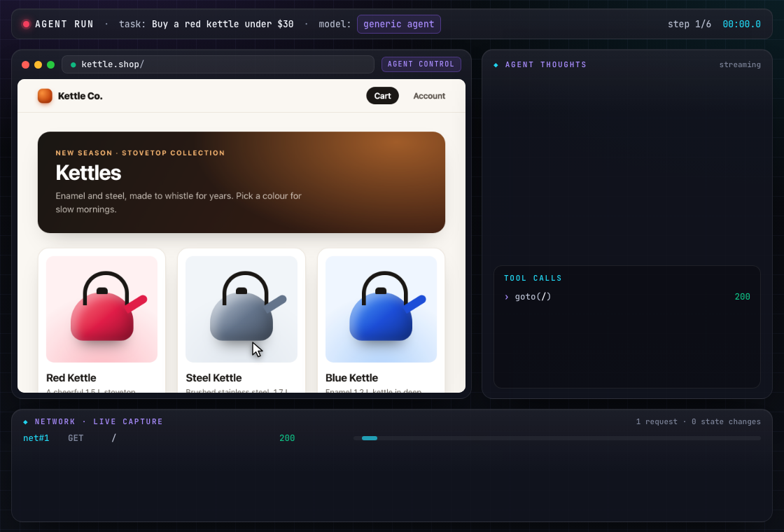
Task: Click the GET method in network row
Action: point(76,438)
